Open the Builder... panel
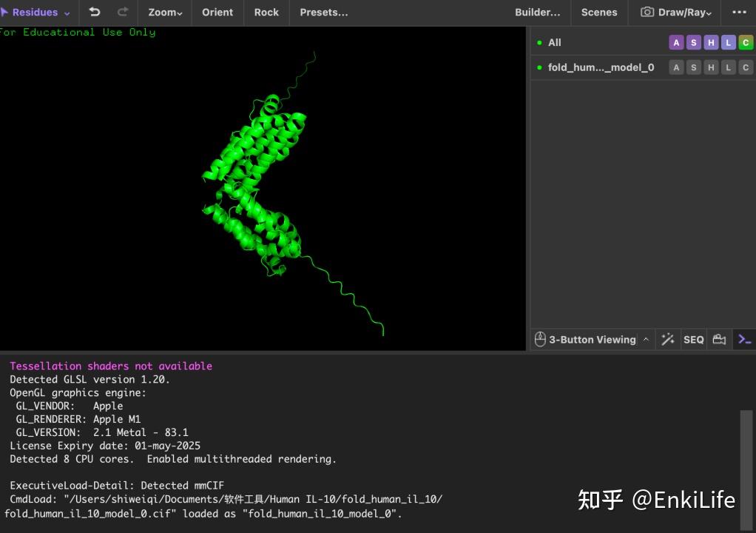This screenshot has height=533, width=756. (538, 12)
